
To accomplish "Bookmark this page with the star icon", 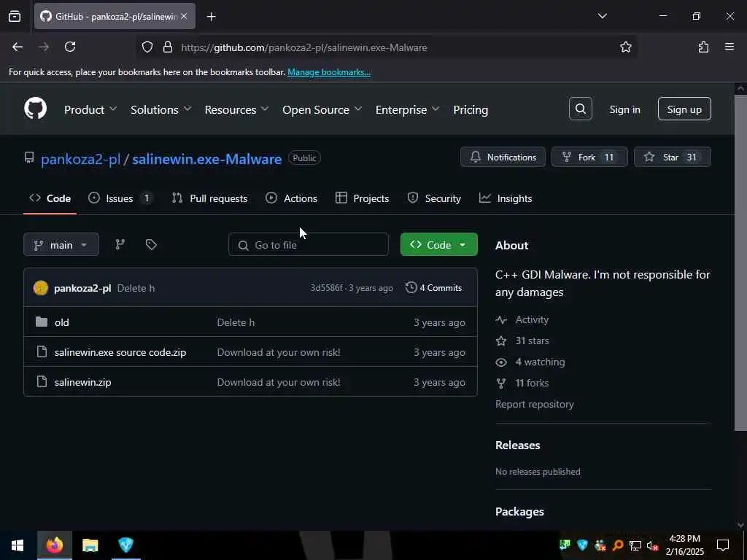I will tap(625, 47).
